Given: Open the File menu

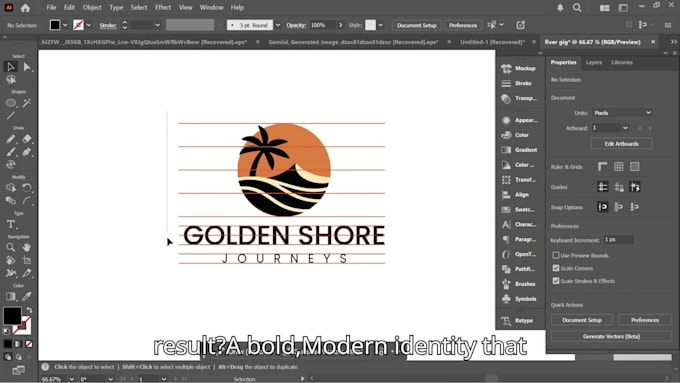Looking at the screenshot, I should [x=51, y=8].
